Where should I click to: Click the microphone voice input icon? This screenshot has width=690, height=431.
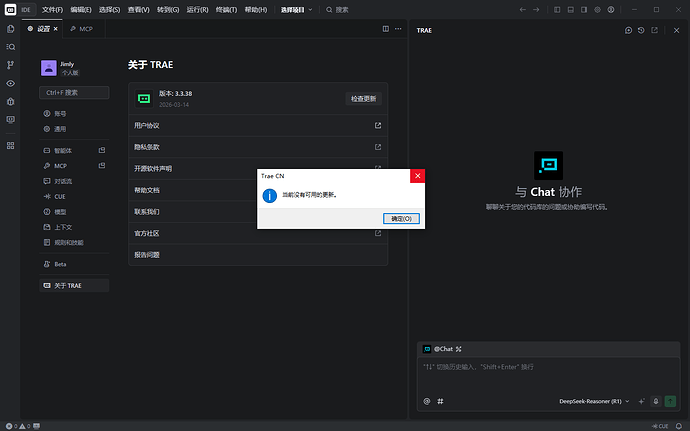[656, 401]
